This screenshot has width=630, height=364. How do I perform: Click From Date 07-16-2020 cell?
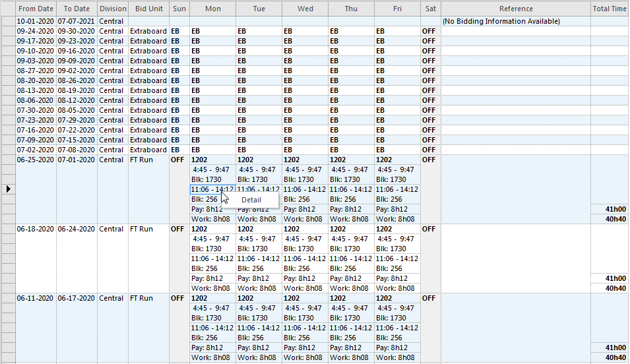36,130
